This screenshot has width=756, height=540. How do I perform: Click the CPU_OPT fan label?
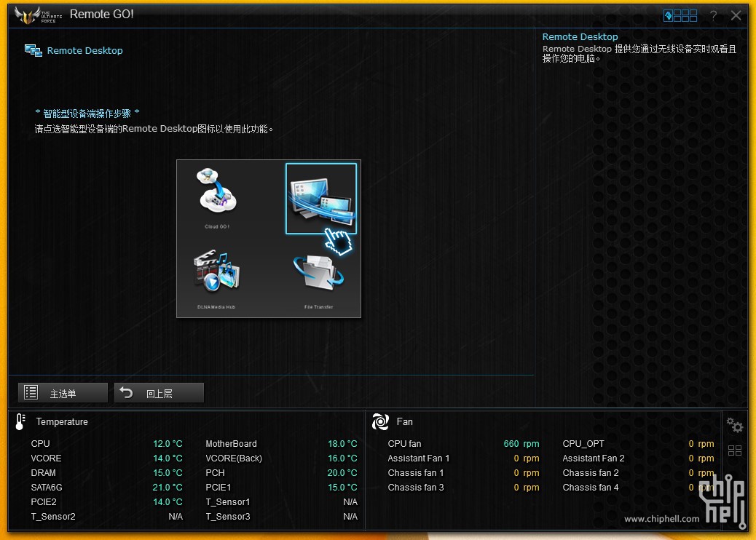click(x=583, y=444)
